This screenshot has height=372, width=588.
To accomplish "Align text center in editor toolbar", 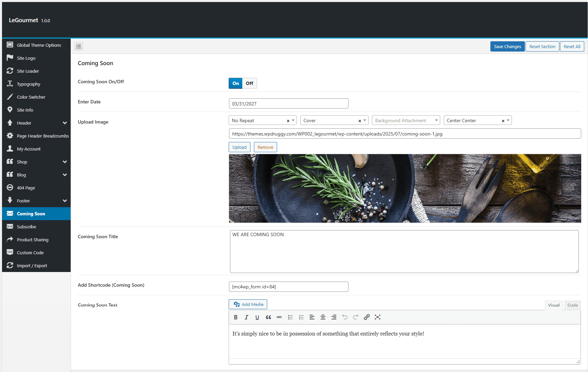I will tap(323, 317).
